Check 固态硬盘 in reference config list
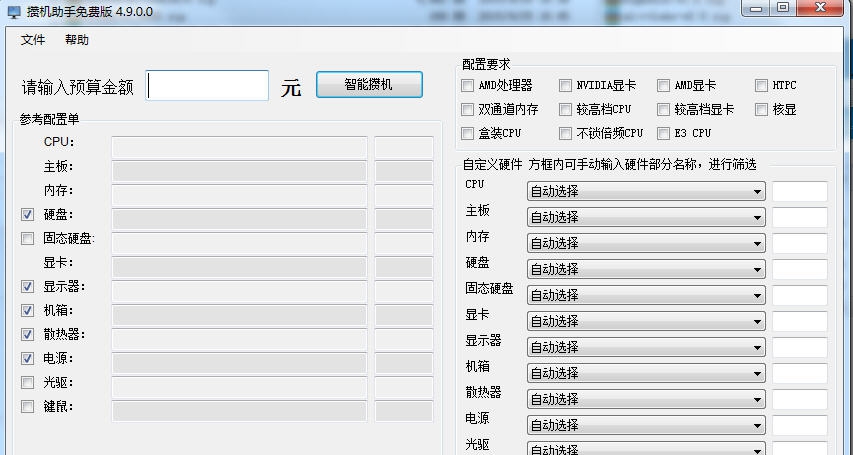 tap(27, 238)
